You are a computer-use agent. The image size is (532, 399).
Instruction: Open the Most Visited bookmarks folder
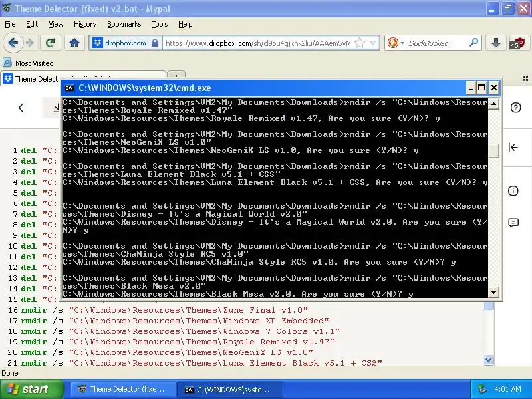click(29, 63)
